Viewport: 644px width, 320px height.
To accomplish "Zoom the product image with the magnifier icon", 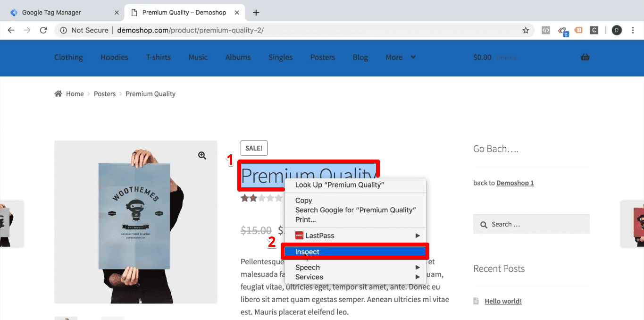I will 202,155.
